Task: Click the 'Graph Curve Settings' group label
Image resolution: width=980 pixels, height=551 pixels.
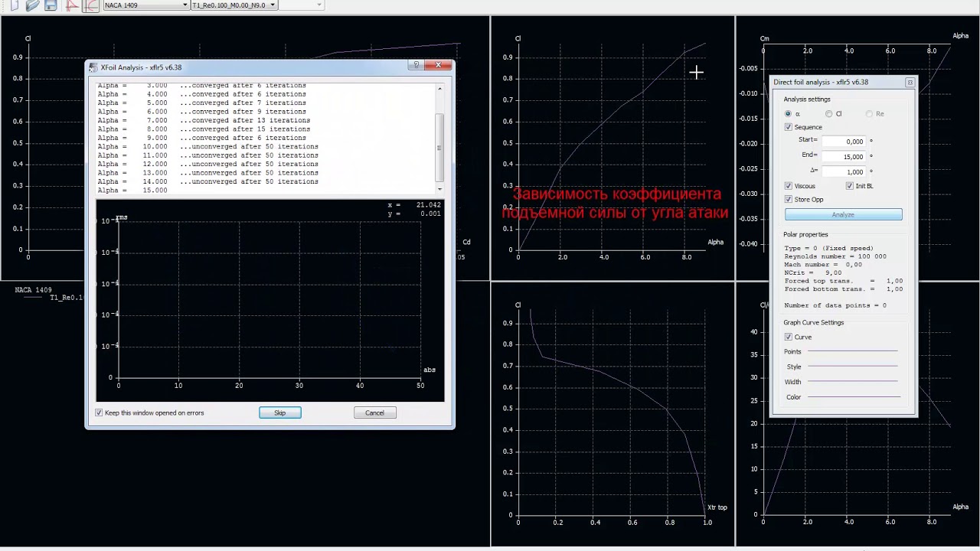Action: point(813,322)
